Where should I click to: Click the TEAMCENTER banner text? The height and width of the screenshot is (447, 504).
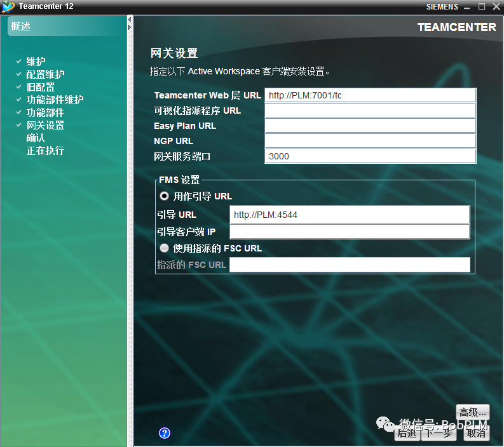pos(457,27)
